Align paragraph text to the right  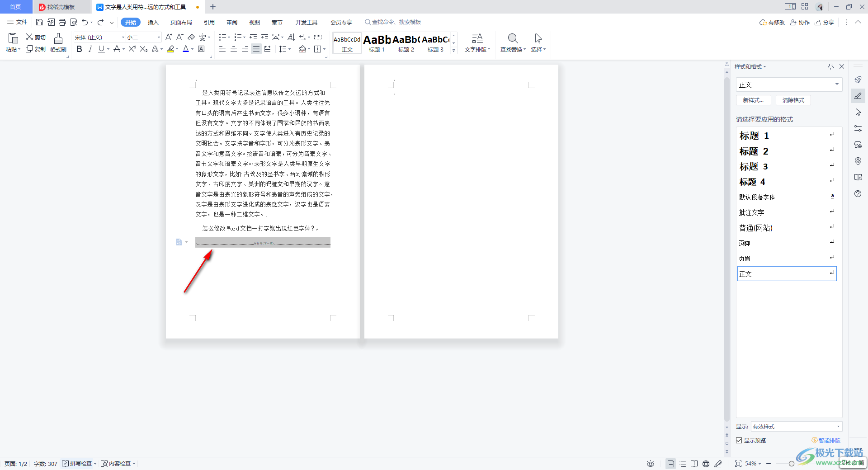click(x=245, y=49)
